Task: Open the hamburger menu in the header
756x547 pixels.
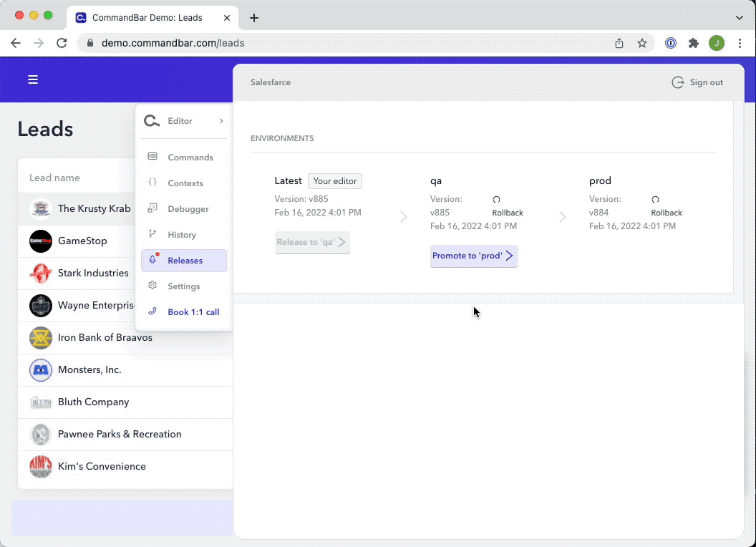Action: pos(33,79)
